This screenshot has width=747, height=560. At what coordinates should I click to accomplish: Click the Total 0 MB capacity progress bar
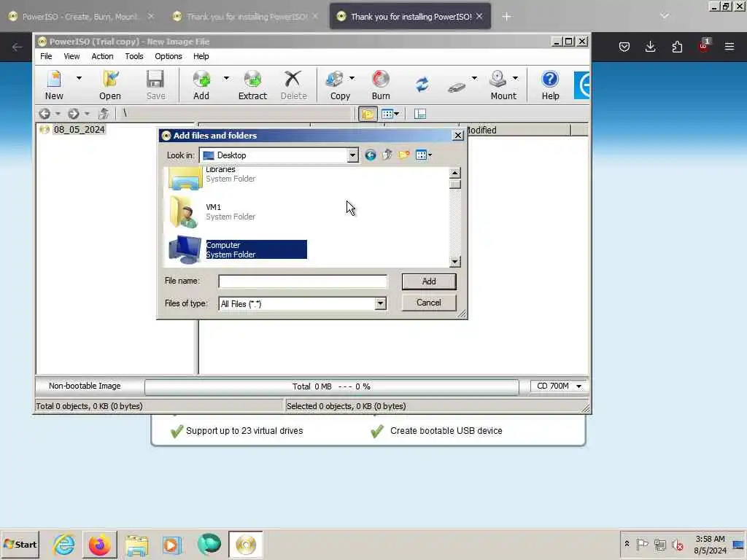tap(332, 386)
